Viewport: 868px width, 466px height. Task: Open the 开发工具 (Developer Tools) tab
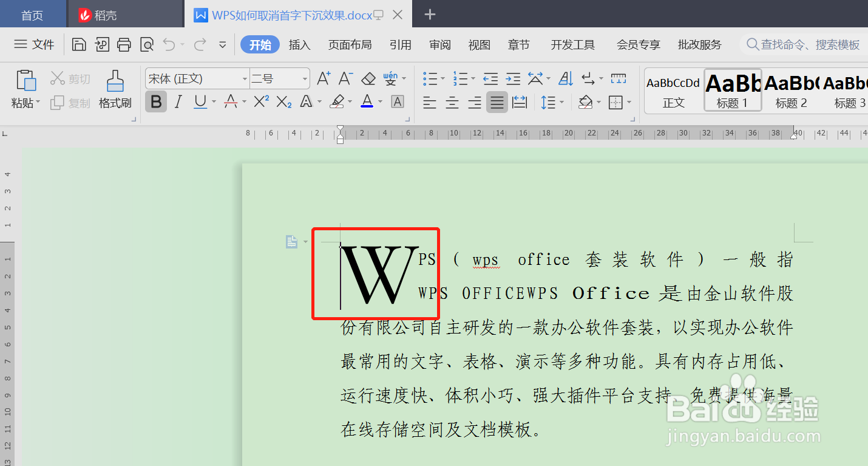tap(573, 45)
